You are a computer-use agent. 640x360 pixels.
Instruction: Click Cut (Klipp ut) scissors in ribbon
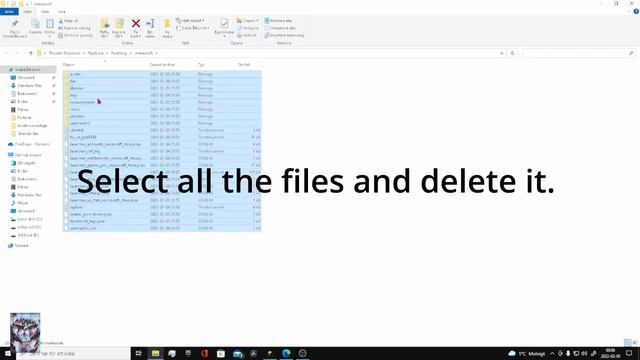tap(68, 20)
